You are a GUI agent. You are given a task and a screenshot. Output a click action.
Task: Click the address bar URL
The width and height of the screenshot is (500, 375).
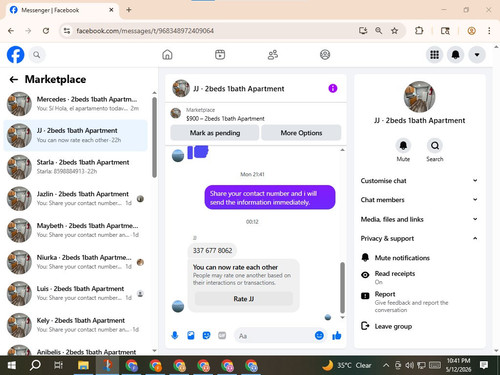[145, 31]
